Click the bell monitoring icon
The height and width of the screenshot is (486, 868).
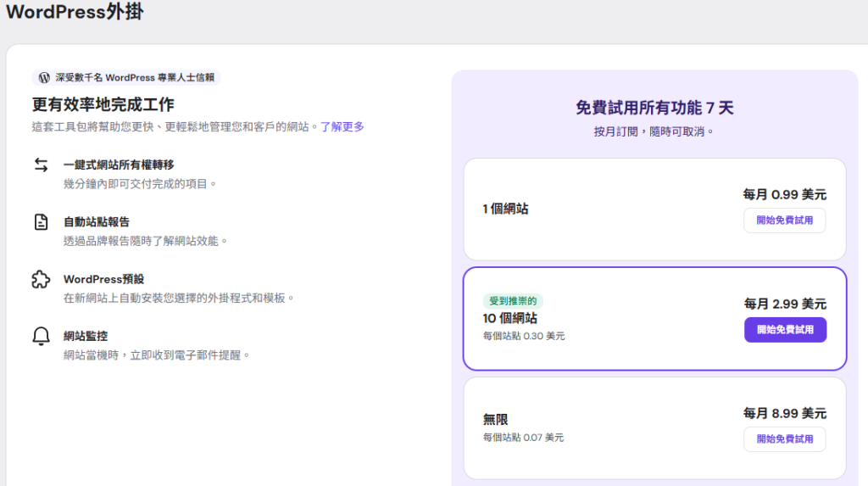click(41, 337)
